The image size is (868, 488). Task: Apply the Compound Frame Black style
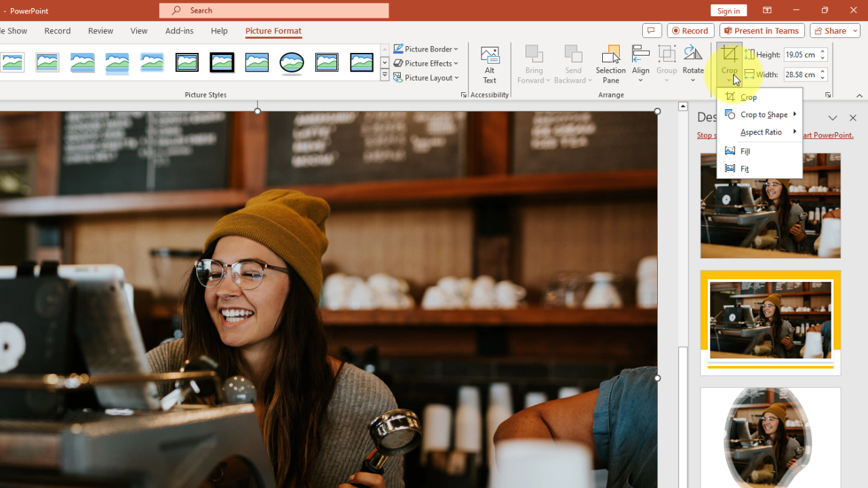[327, 62]
